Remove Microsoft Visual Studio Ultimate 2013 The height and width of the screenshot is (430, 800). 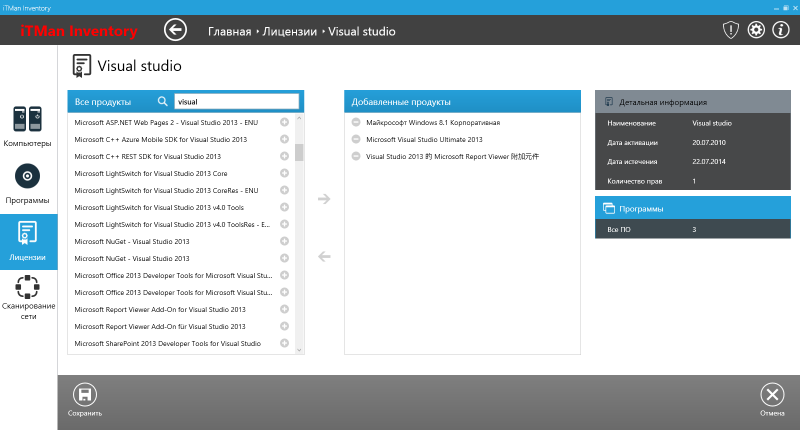pos(356,139)
